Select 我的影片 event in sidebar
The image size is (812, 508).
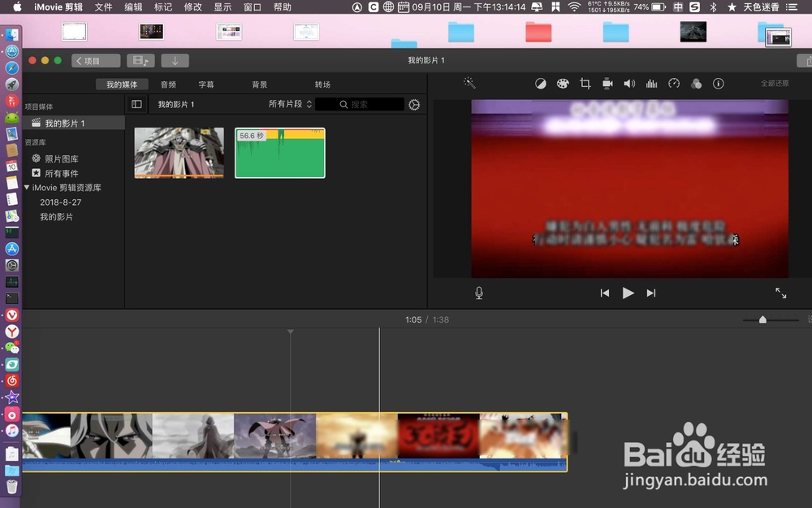(x=57, y=217)
